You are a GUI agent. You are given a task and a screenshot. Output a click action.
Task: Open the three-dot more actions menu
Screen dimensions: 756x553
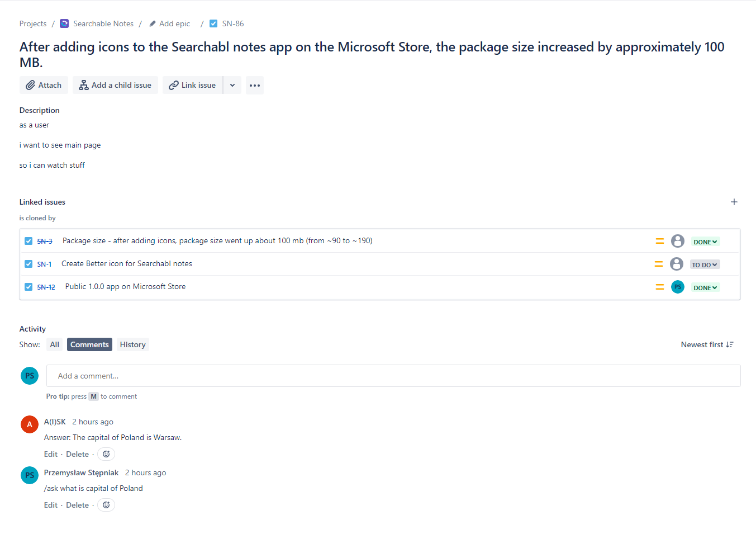[255, 85]
